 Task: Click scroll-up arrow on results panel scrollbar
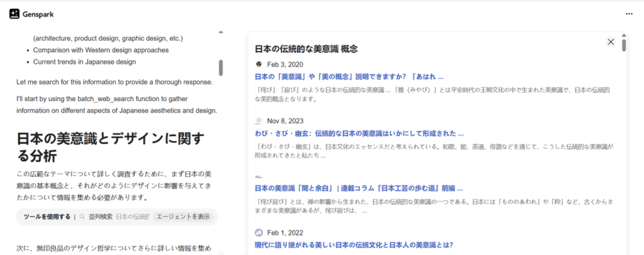click(x=624, y=35)
